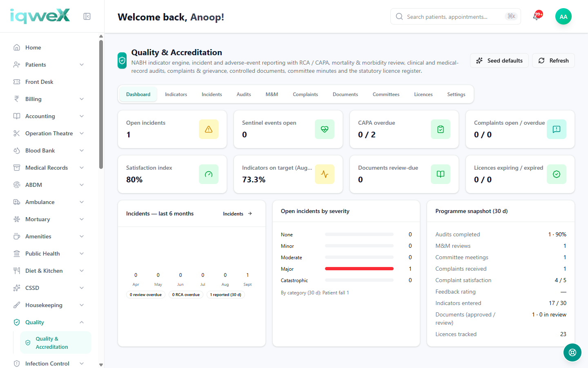Image resolution: width=588 pixels, height=368 pixels.
Task: Click the Indicators on target pulse icon
Action: (x=325, y=174)
